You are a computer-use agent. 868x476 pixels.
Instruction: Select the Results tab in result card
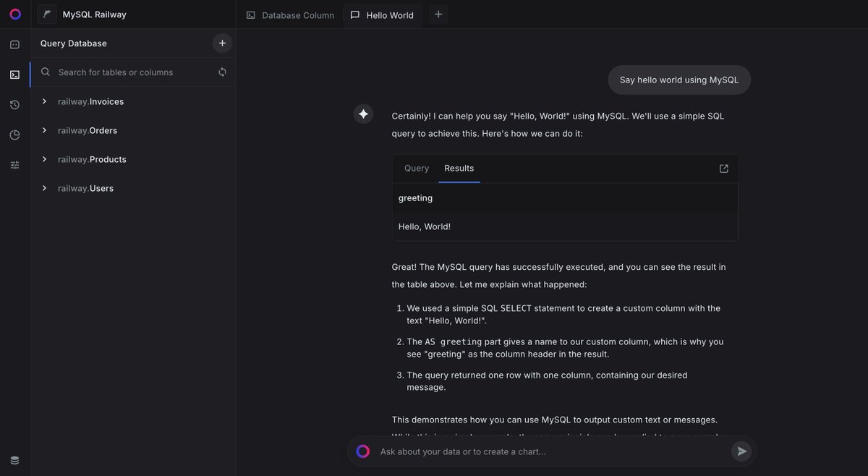click(459, 169)
